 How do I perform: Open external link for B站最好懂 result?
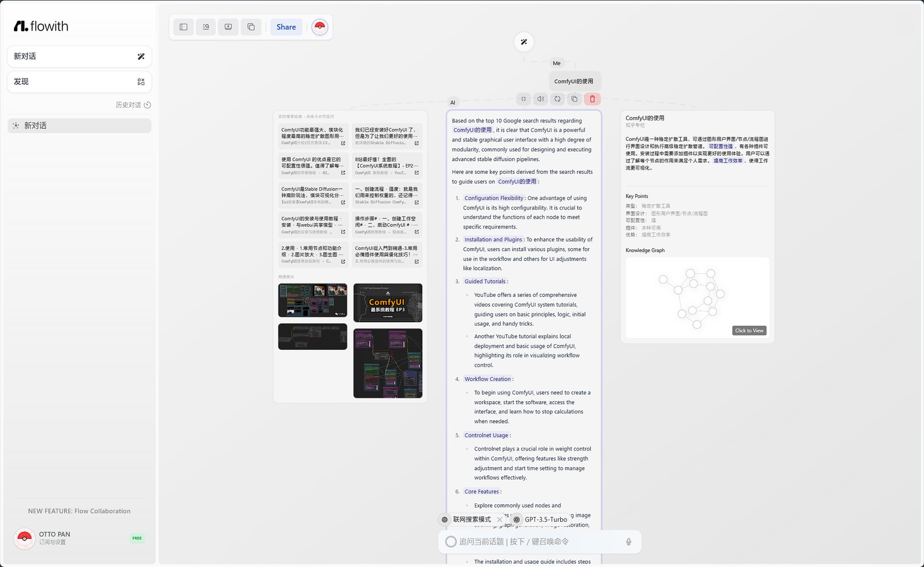tap(416, 173)
